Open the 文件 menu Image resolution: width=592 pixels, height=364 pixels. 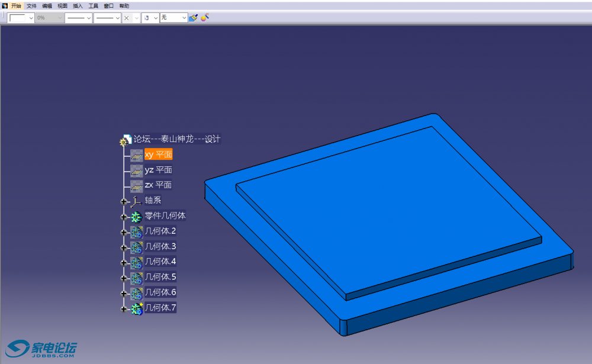click(31, 5)
